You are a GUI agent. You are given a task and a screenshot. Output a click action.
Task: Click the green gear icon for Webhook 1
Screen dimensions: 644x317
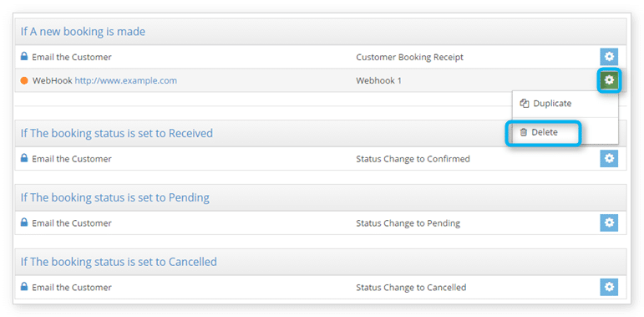coord(609,80)
